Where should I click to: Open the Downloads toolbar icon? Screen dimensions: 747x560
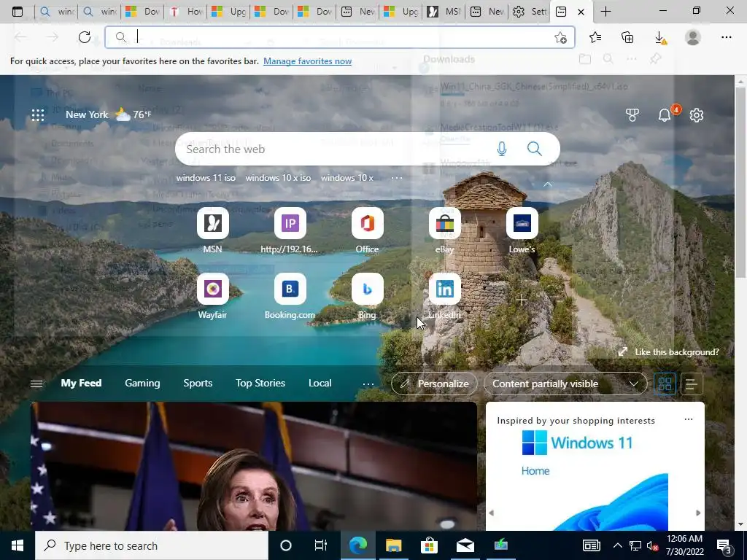point(660,37)
